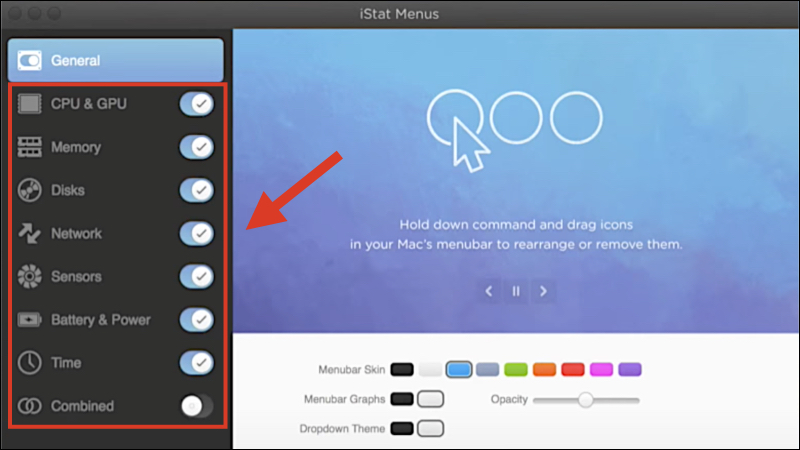This screenshot has height=450, width=800.
Task: Click the Time clock icon
Action: (x=30, y=363)
